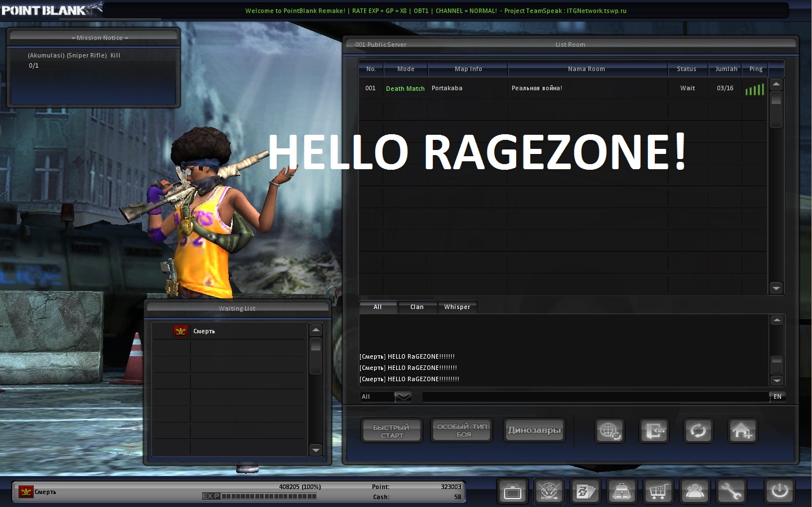Click Death Match mode in room 001

(405, 89)
